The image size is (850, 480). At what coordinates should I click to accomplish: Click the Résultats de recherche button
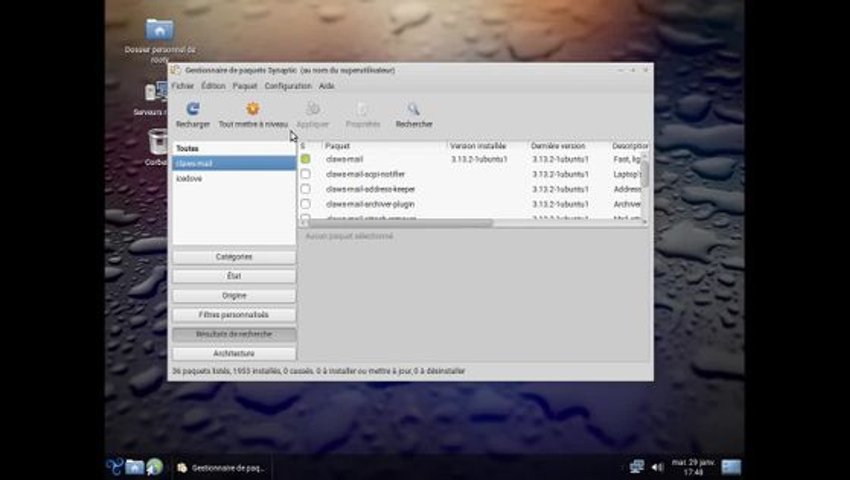(x=234, y=334)
